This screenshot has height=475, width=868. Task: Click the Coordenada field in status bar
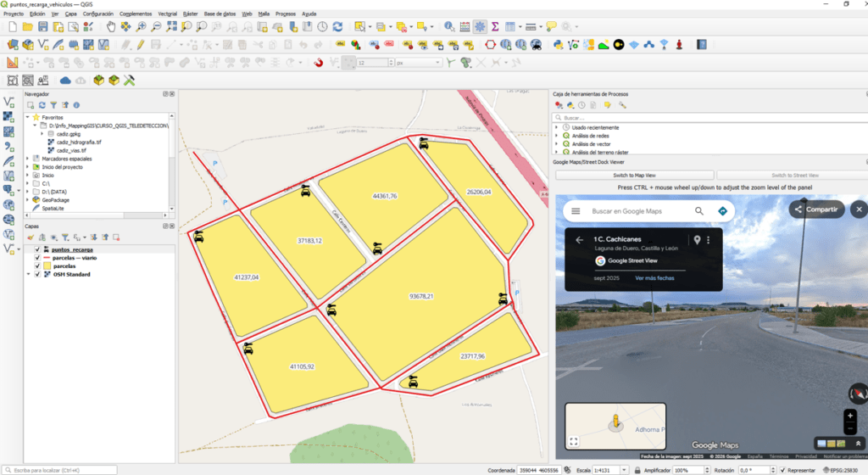[x=538, y=470]
